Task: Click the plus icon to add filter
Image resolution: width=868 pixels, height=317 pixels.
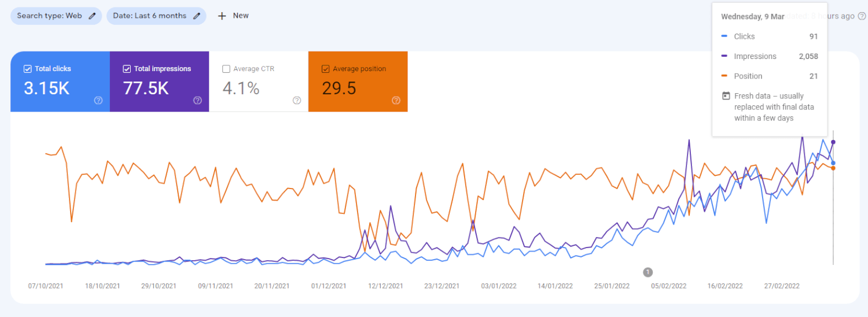Action: (222, 16)
